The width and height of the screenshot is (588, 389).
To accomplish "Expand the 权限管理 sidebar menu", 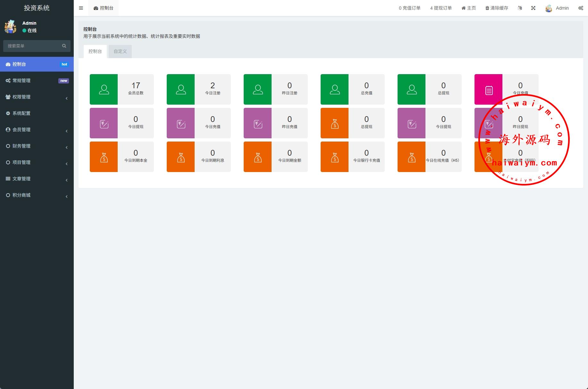I will 37,97.
